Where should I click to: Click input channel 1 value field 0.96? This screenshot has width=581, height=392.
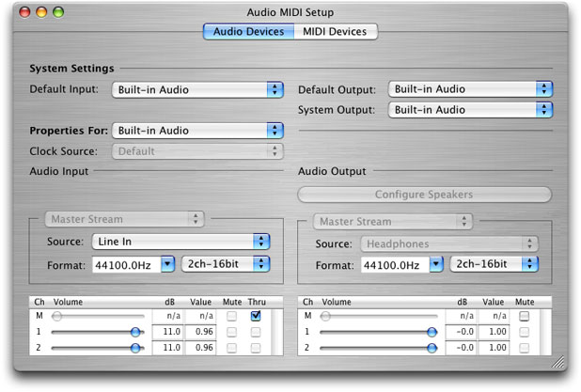(x=200, y=332)
